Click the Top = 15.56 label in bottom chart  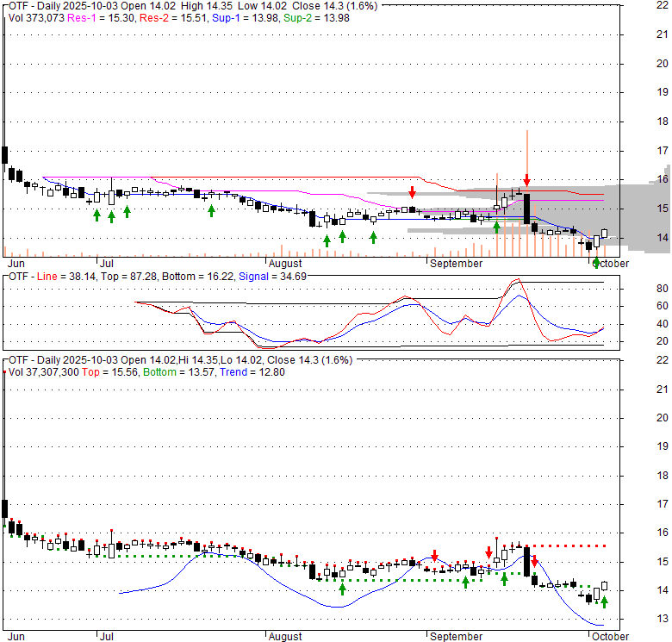click(x=109, y=372)
